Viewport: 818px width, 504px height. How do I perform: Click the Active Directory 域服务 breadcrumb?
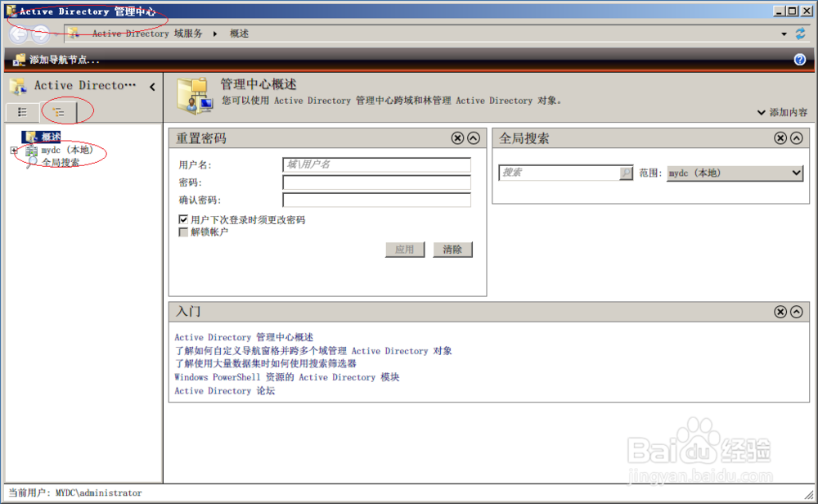tap(147, 34)
